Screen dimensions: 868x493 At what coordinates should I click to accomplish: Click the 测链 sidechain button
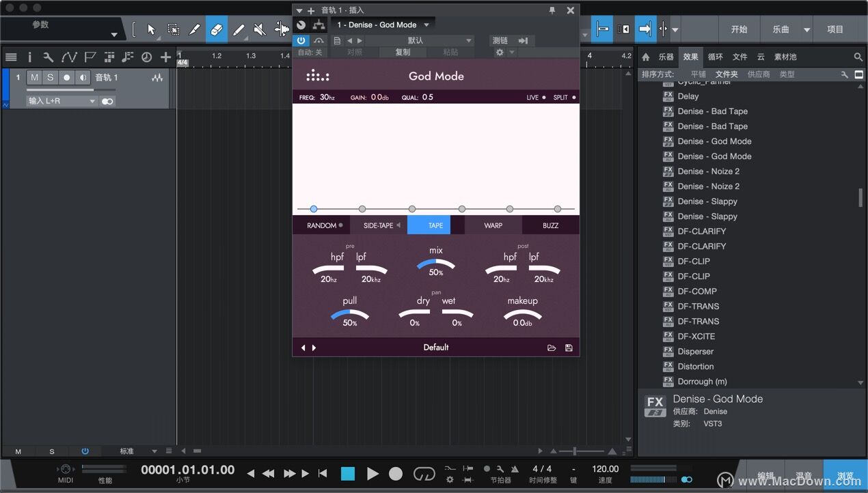click(500, 41)
